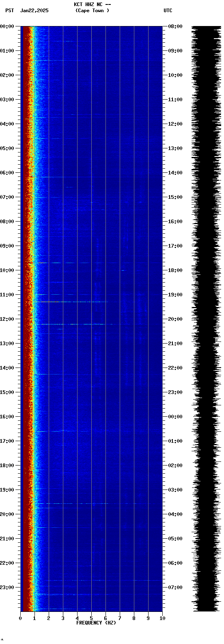Click PST time label '15:00'
This screenshot has height=644, width=224.
[x=7, y=392]
